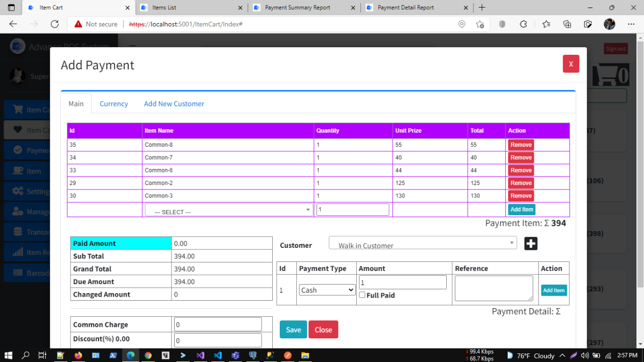Switch to the Currency tab
644x362 pixels.
tap(114, 104)
